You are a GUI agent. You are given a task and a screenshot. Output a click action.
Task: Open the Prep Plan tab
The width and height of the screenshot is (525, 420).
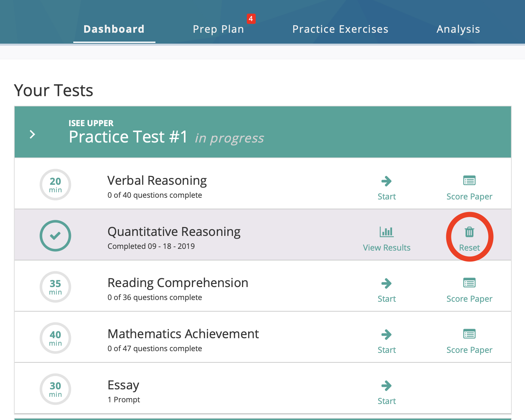pyautogui.click(x=218, y=29)
